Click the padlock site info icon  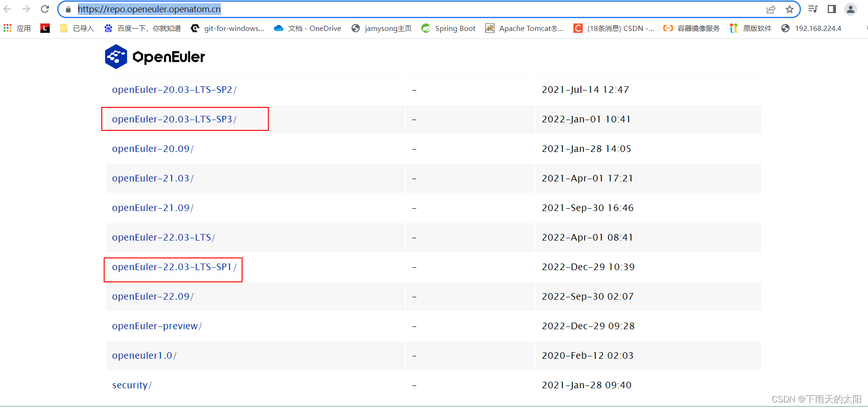point(68,9)
